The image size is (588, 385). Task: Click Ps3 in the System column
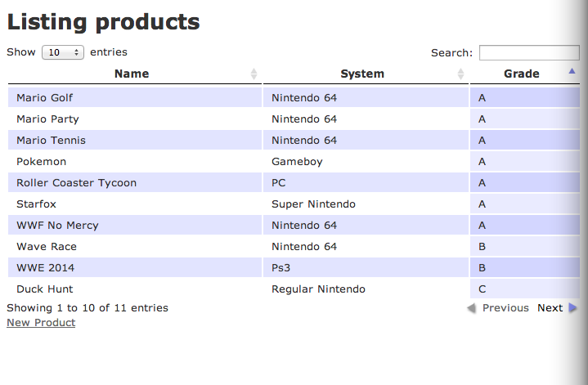coord(281,267)
